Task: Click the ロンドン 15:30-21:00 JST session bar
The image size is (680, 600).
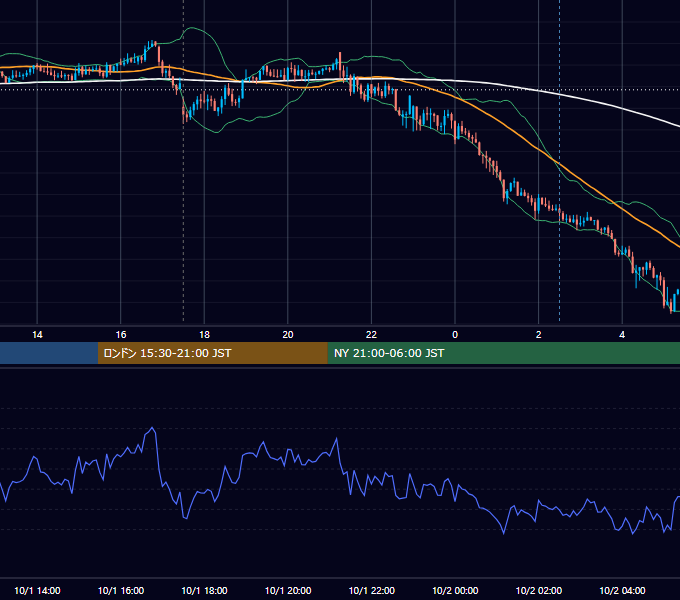Action: point(212,353)
